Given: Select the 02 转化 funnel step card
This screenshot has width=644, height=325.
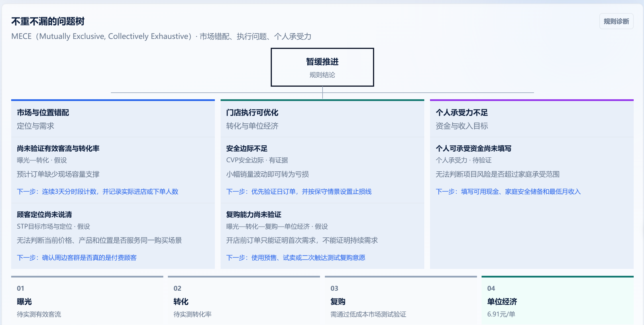Looking at the screenshot, I should 244,300.
